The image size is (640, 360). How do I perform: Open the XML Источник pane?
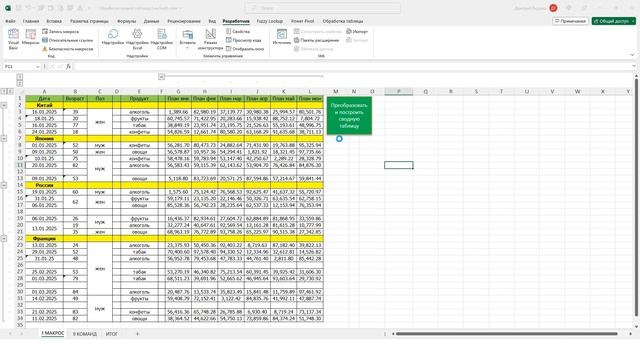click(x=282, y=37)
